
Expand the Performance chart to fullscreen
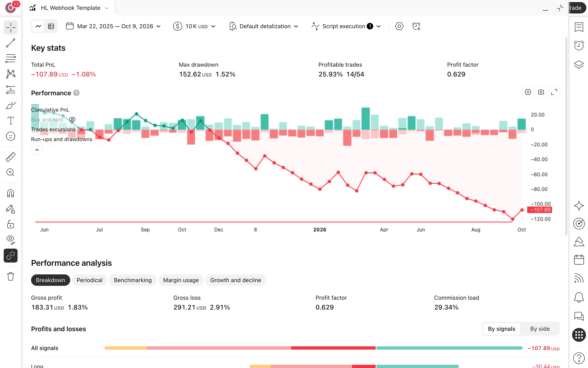(554, 92)
